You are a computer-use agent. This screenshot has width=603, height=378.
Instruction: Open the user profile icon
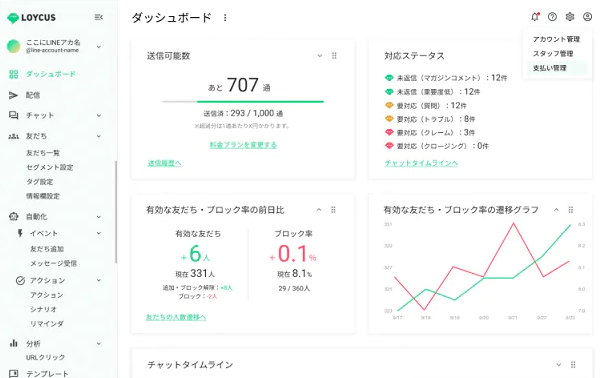pos(587,17)
